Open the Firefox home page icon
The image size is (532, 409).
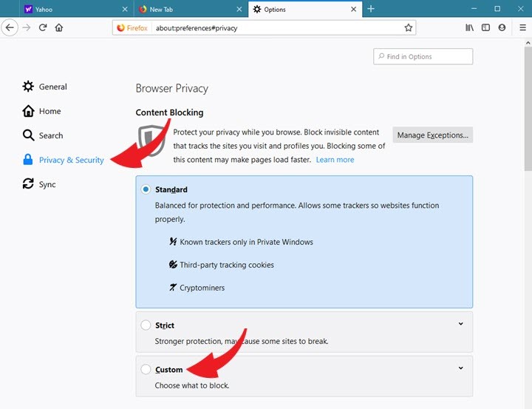[59, 27]
